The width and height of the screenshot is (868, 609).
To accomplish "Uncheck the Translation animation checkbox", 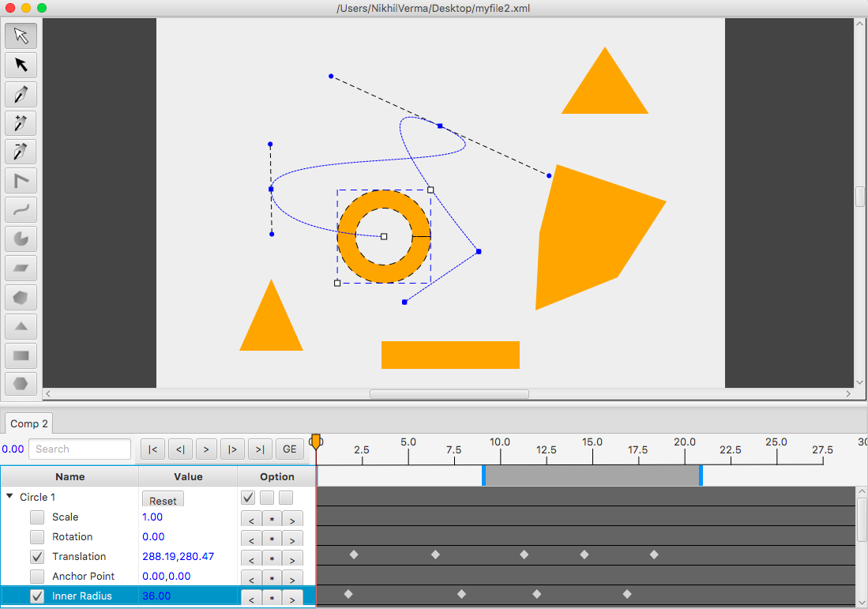I will click(x=37, y=556).
